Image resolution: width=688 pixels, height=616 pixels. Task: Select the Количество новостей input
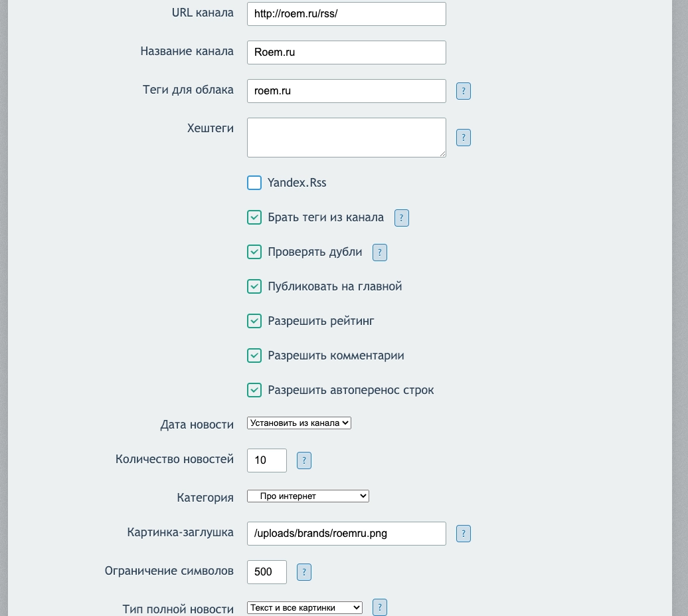pyautogui.click(x=267, y=460)
